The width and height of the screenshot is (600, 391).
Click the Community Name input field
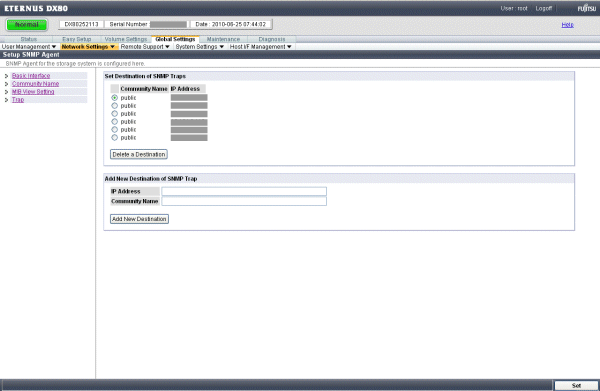244,201
